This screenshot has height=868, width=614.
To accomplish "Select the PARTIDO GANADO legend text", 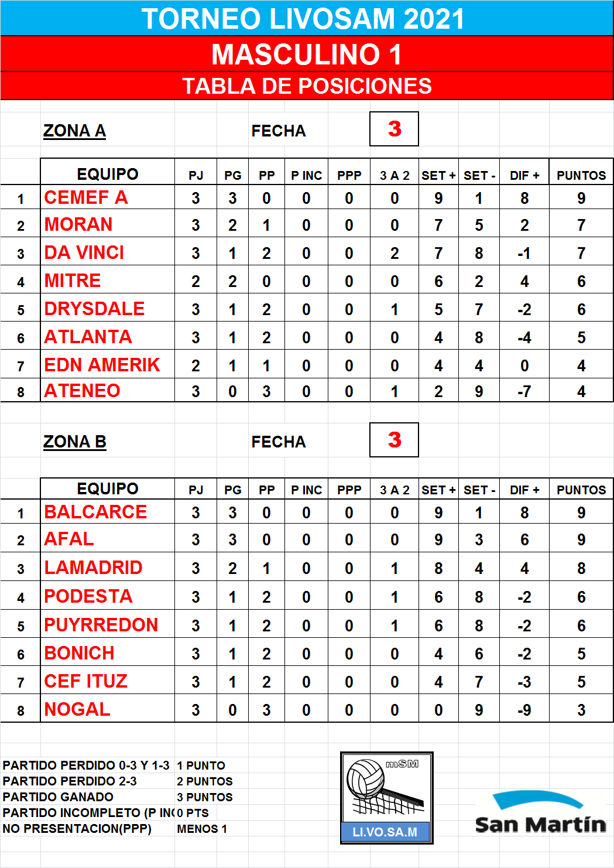I will click(58, 797).
